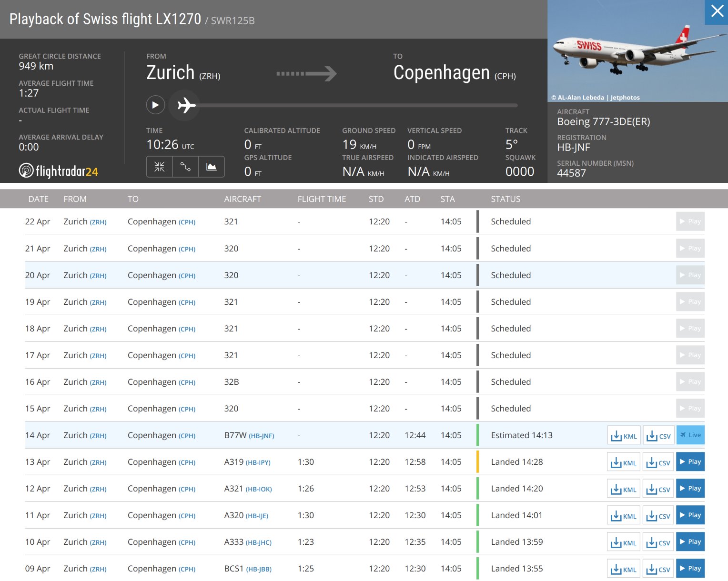Select the STD column header

[x=376, y=199]
